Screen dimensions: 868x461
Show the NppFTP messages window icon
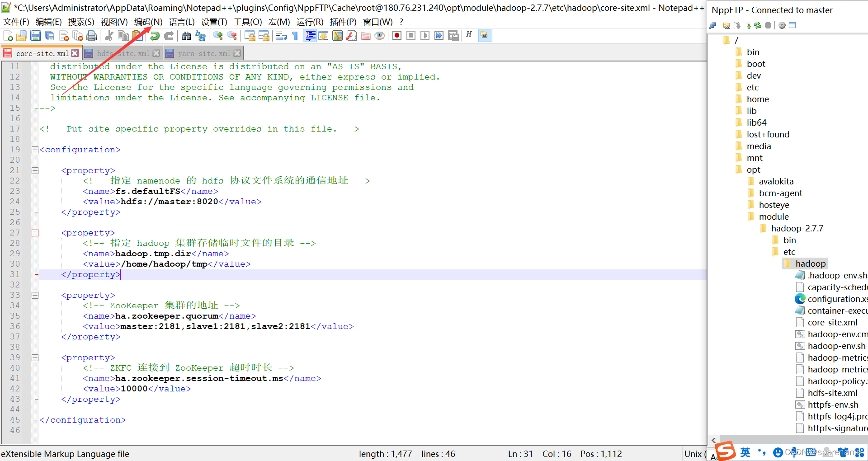792,25
